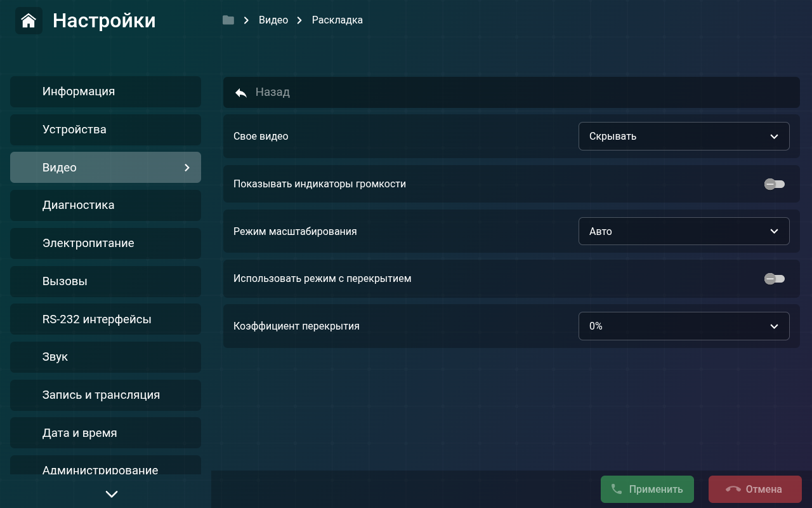Open the Свое видео dropdown

[684, 136]
